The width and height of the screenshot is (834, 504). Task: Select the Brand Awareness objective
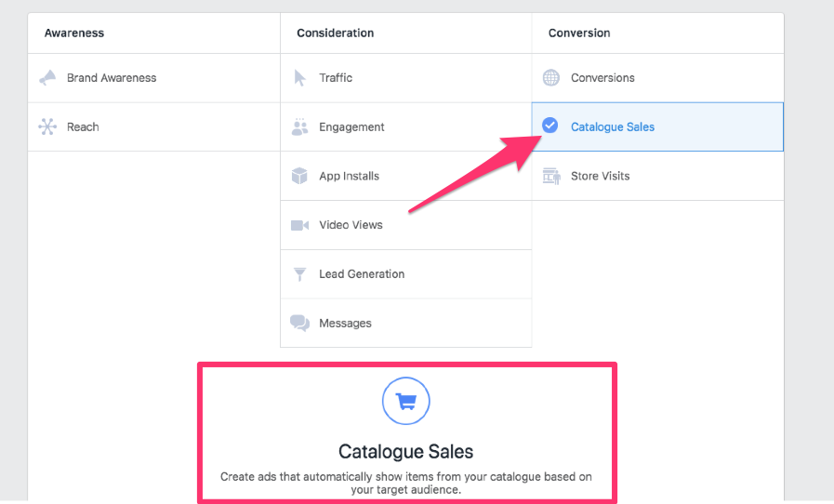112,78
